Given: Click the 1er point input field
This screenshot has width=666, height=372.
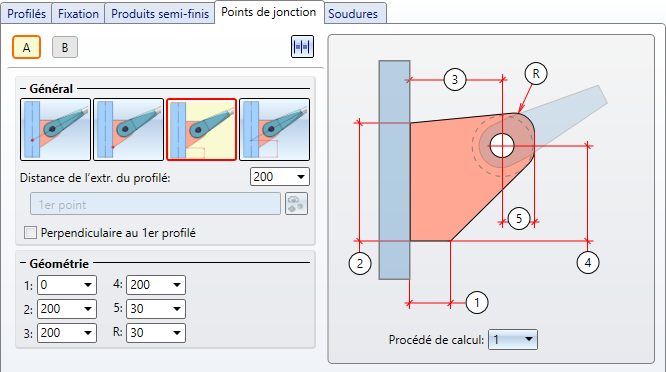Looking at the screenshot, I should point(155,204).
